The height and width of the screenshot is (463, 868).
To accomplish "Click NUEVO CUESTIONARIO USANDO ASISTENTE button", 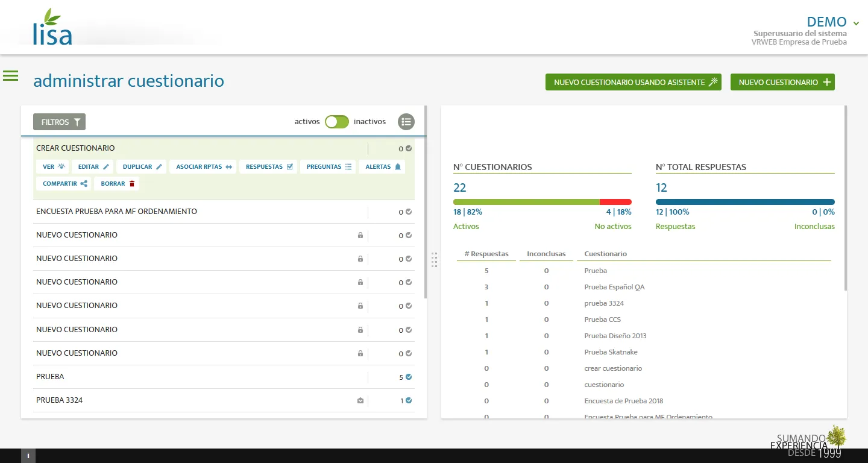I will click(636, 83).
